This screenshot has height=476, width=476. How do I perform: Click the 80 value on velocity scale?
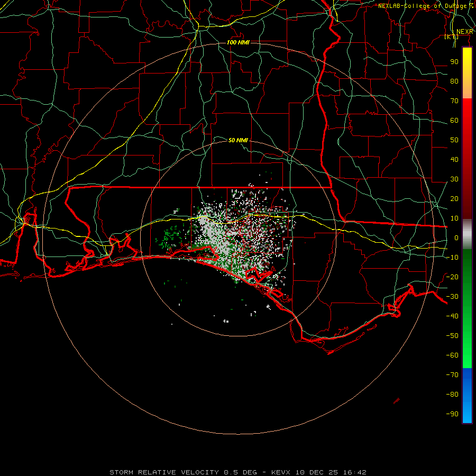point(454,81)
